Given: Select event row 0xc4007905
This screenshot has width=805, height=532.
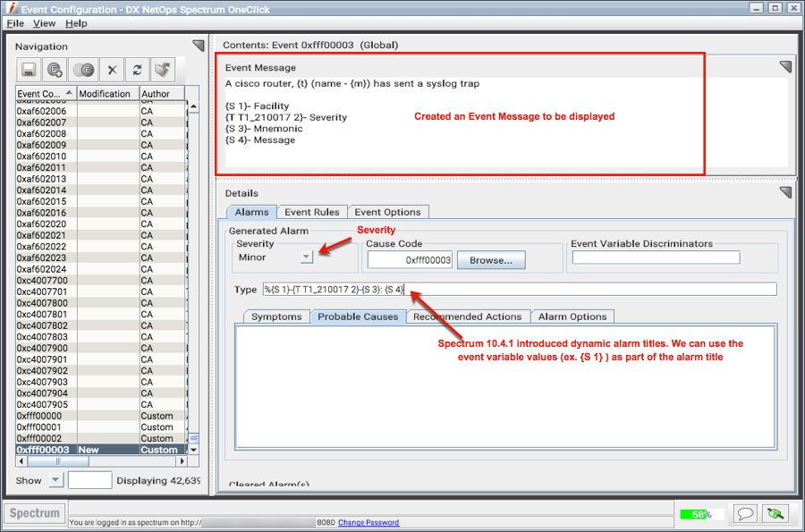Looking at the screenshot, I should click(x=100, y=405).
